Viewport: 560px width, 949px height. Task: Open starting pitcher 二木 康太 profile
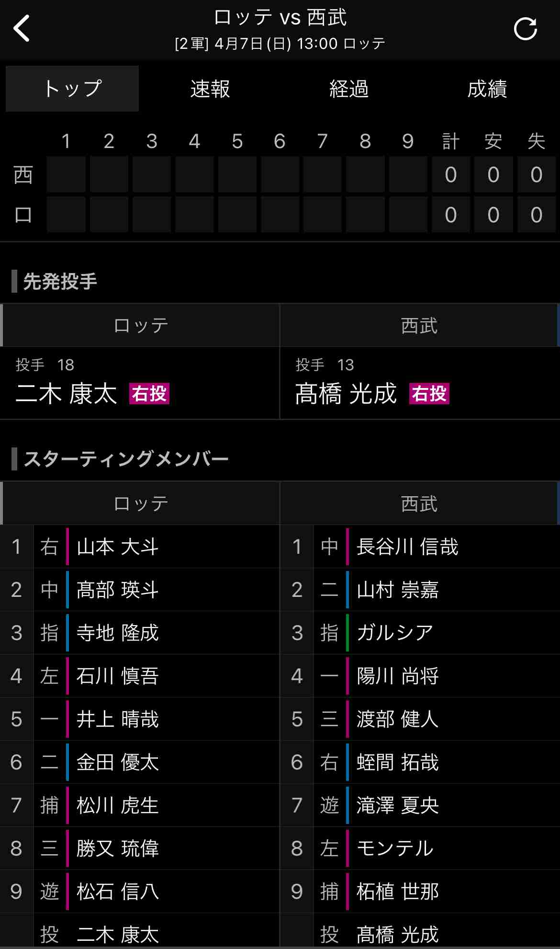coord(67,394)
